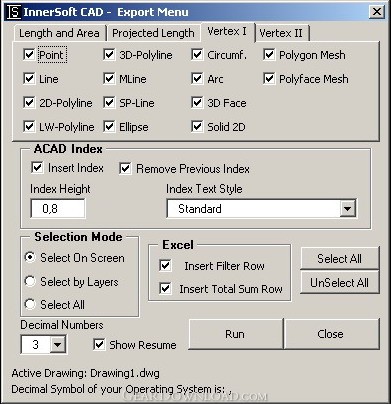Disable the 3D Face checkbox

(197, 102)
